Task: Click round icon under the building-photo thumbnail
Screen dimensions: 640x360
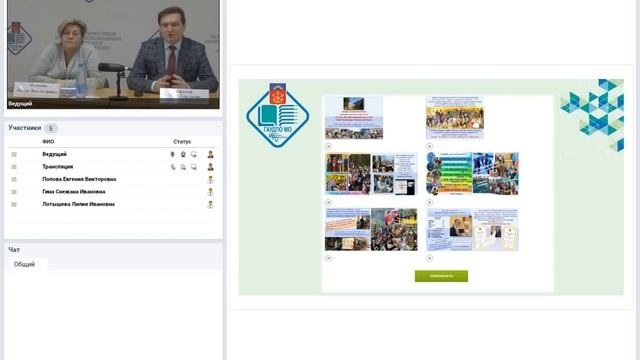Action: 328,147
